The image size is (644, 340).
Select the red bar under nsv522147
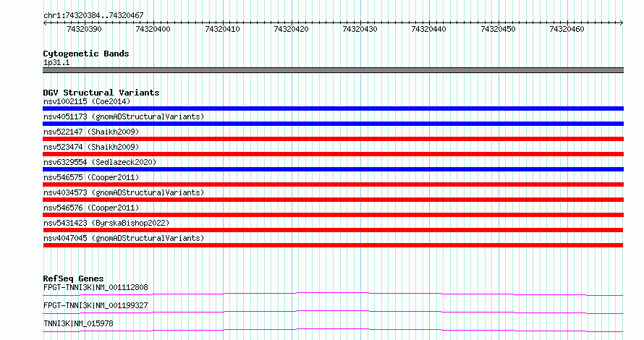click(333, 139)
